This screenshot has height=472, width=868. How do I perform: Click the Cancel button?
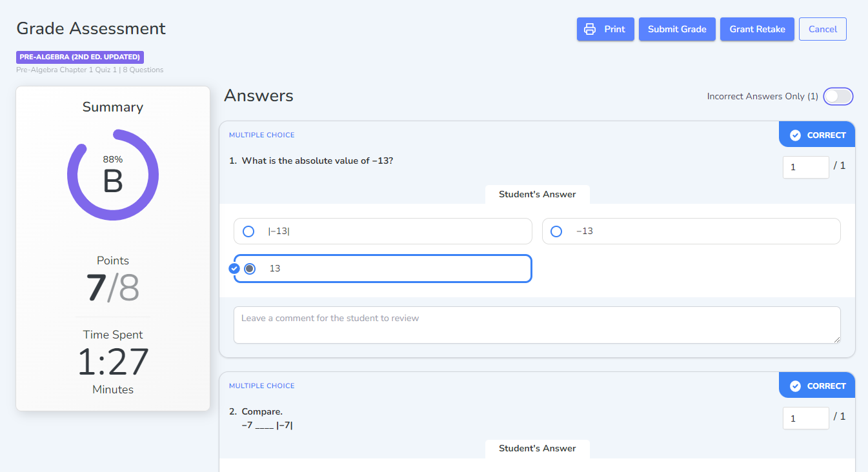pyautogui.click(x=823, y=29)
